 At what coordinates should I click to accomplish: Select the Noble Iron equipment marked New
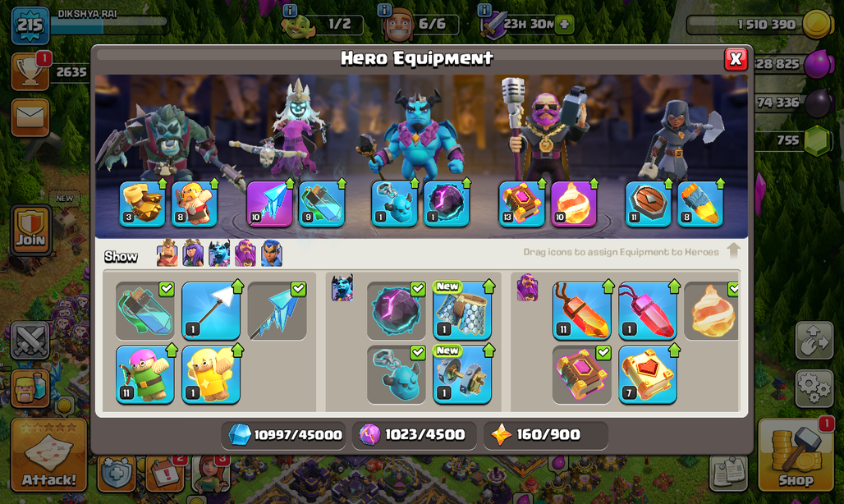click(x=462, y=374)
